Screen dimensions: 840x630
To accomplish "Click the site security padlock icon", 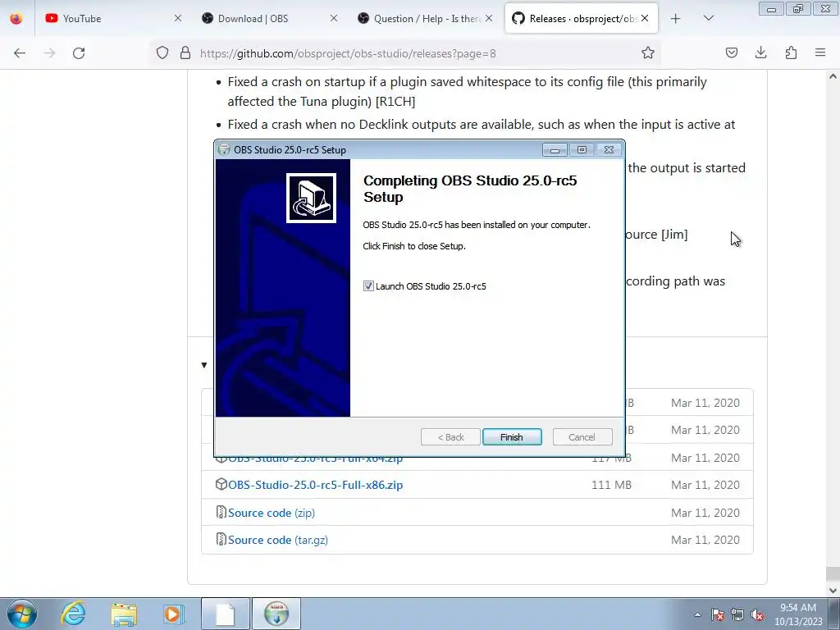I will [185, 53].
